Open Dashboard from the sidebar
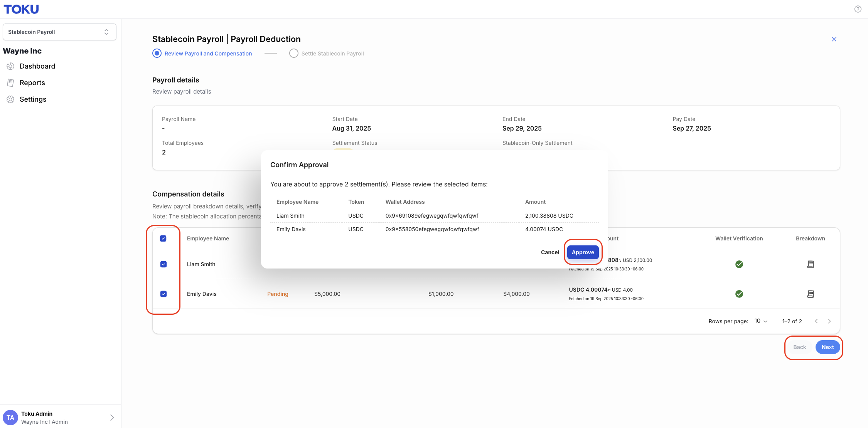The width and height of the screenshot is (868, 428). coord(37,66)
